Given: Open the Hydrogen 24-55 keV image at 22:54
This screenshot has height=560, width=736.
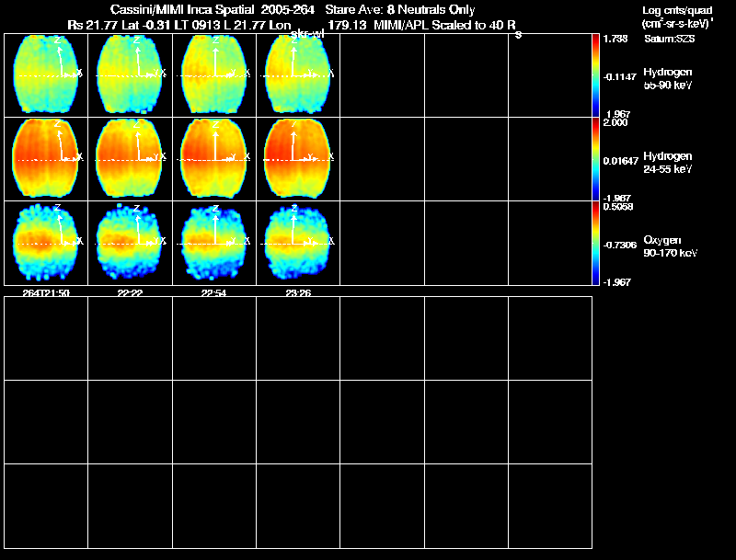Looking at the screenshot, I should pyautogui.click(x=214, y=158).
